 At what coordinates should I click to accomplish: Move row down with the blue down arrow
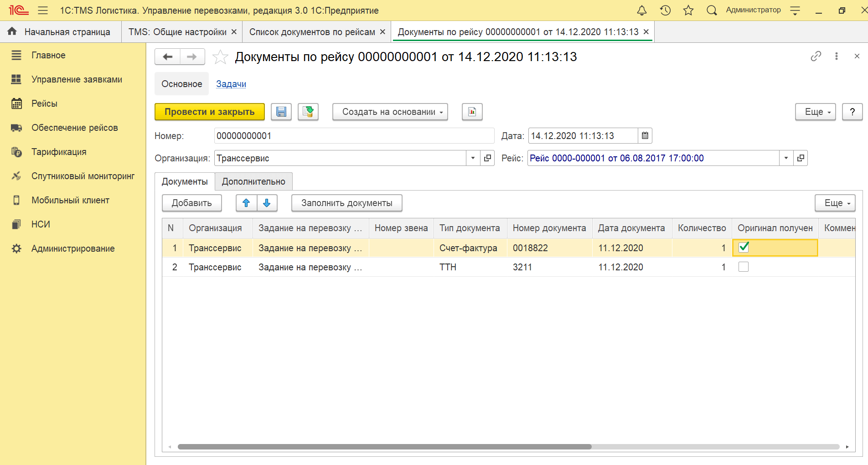pos(267,203)
